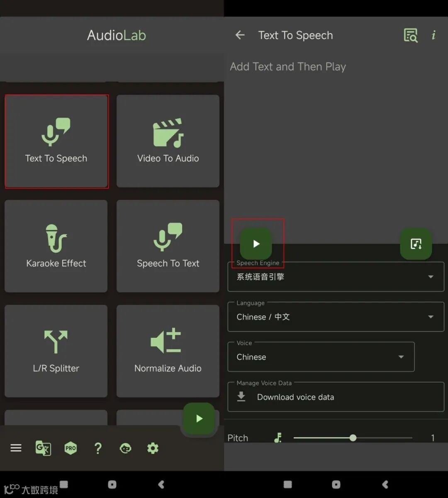Tap the document search icon in header
Image resolution: width=448 pixels, height=498 pixels.
pos(411,35)
